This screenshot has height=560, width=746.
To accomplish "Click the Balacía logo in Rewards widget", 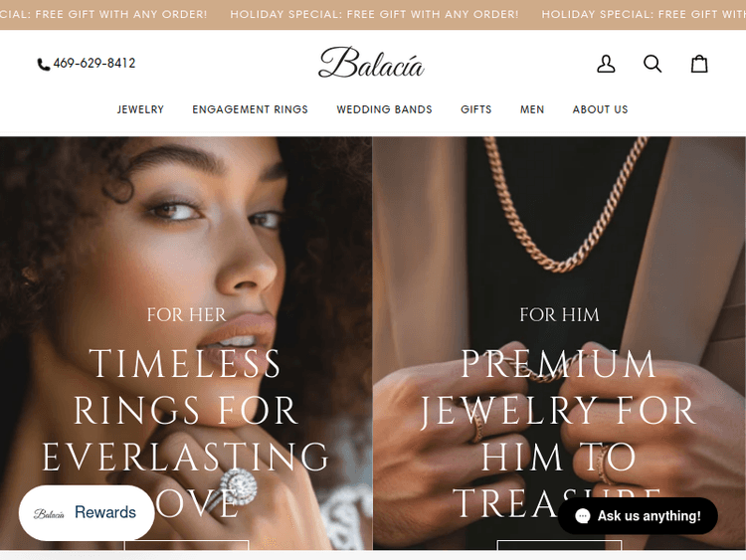I will (49, 513).
